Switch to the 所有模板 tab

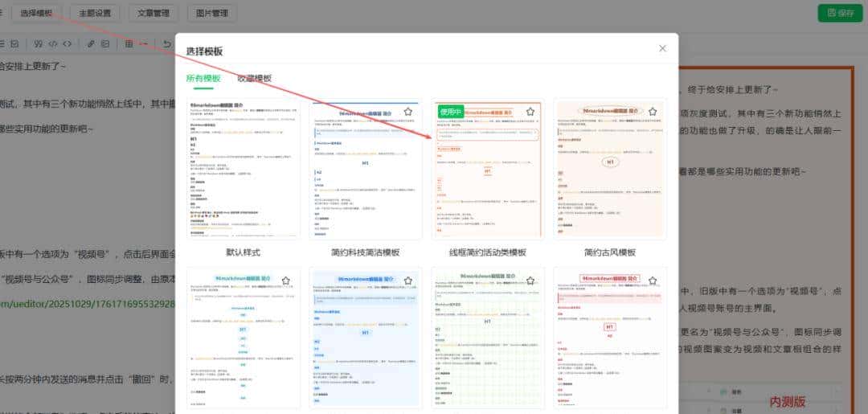point(203,79)
